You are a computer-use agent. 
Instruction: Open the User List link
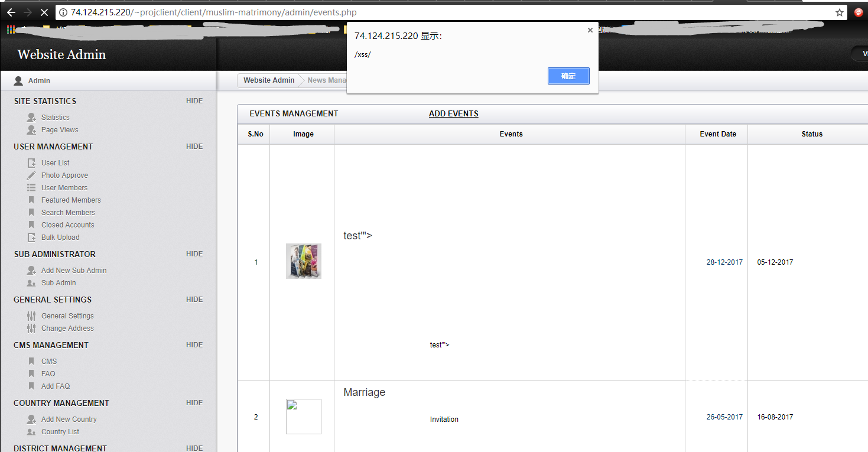pyautogui.click(x=56, y=163)
